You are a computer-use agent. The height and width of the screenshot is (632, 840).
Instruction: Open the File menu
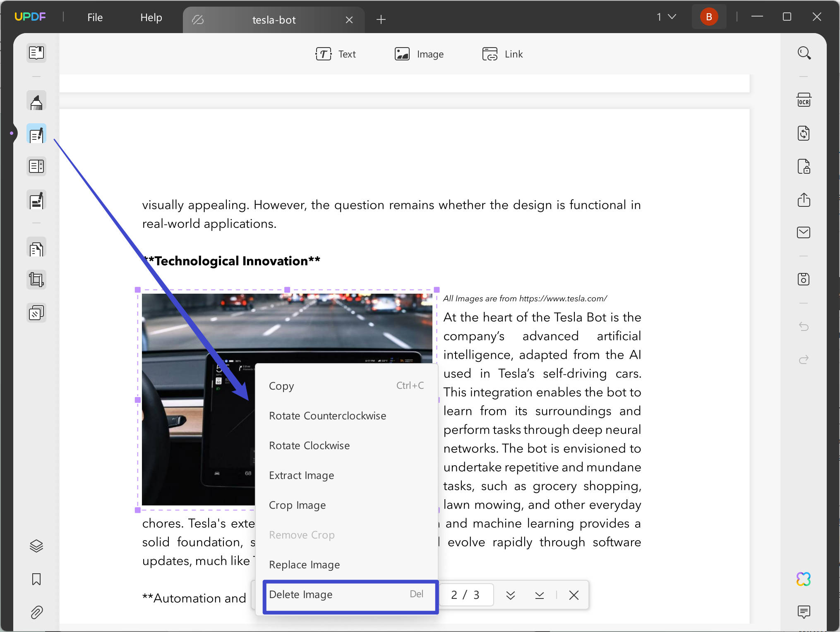pyautogui.click(x=94, y=17)
